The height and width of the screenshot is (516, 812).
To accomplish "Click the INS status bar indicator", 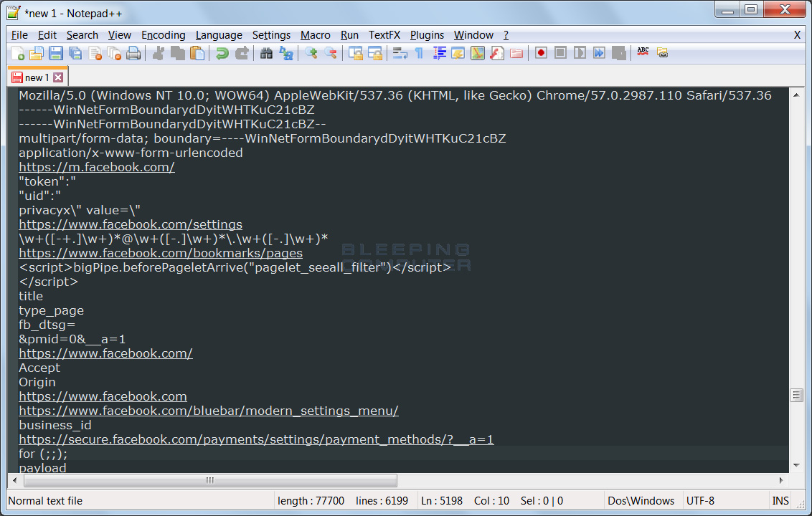I will 780,501.
